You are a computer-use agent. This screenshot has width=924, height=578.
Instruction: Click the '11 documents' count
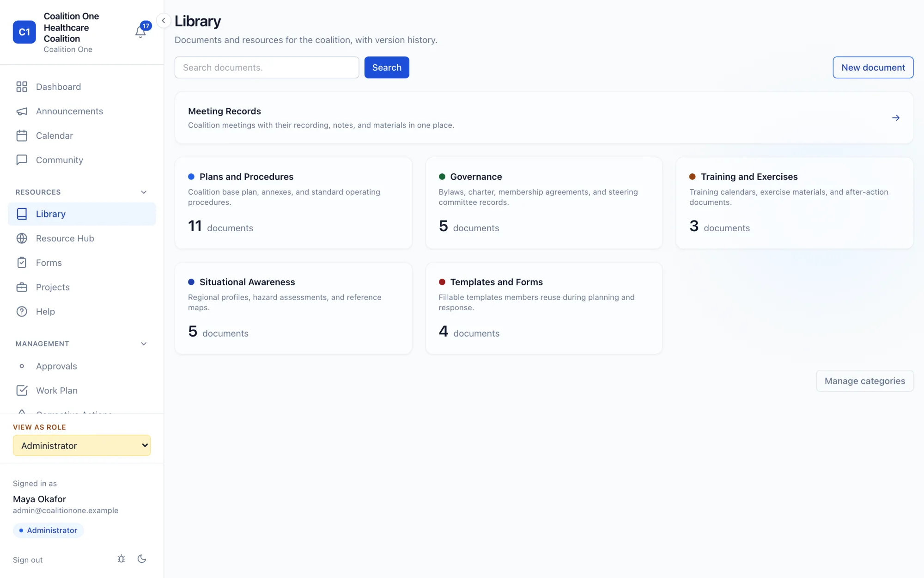pos(220,227)
